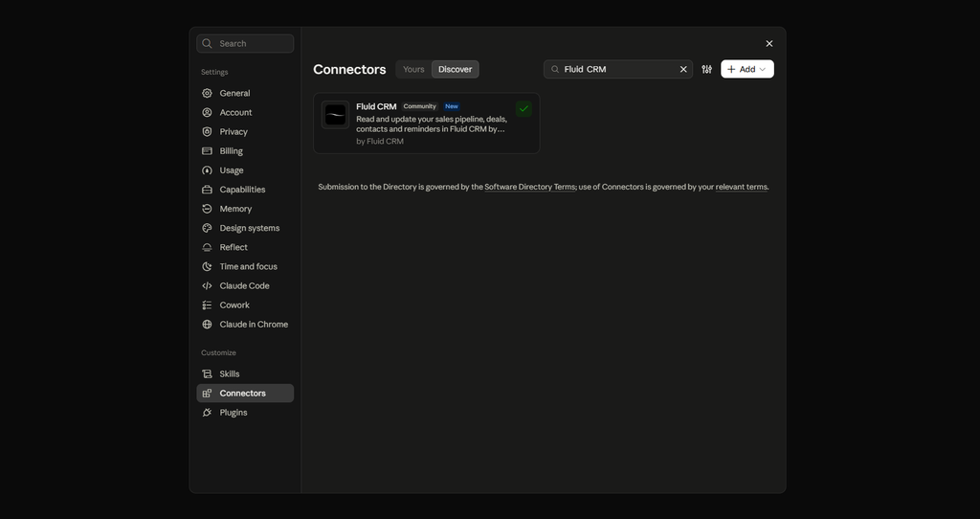
Task: Open Skills page
Action: click(x=245, y=374)
